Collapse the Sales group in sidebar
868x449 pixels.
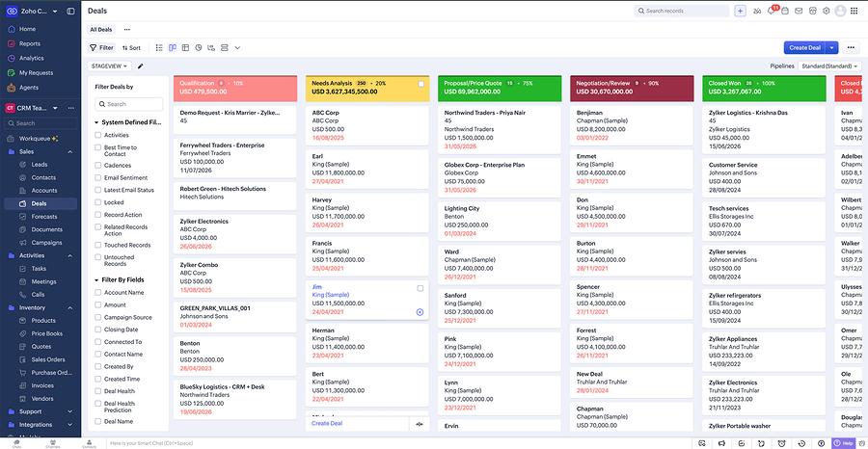click(70, 151)
